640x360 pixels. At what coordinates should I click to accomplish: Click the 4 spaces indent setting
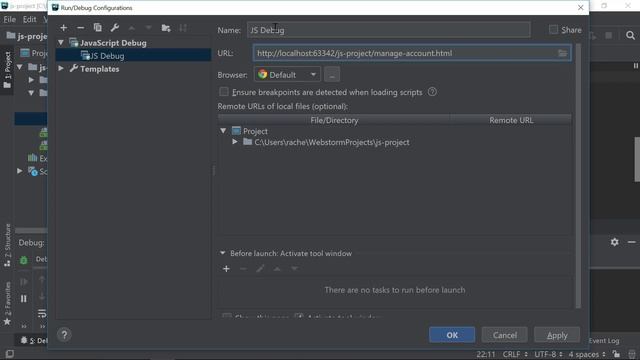(587, 354)
